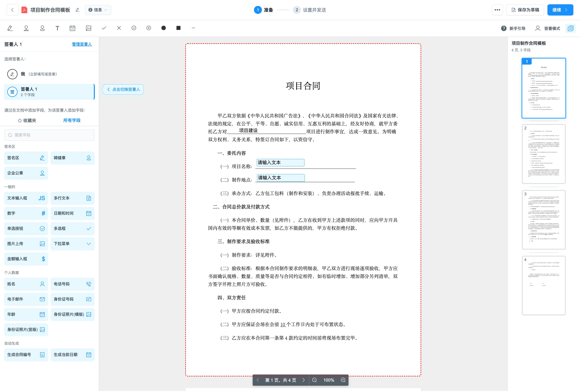
Task: Select the signature pen tool in toolbar
Action: (x=10, y=28)
